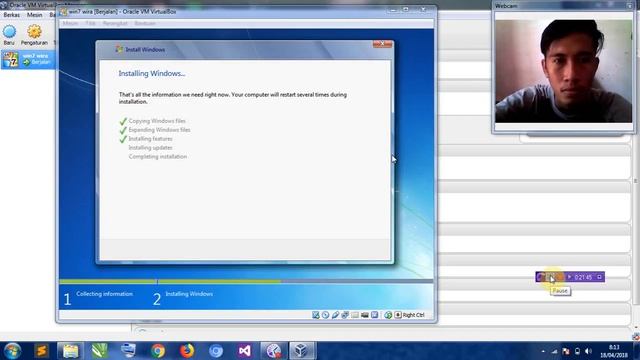The image size is (640, 360).
Task: Open the Perangkat menu of the VM window
Action: [115, 23]
